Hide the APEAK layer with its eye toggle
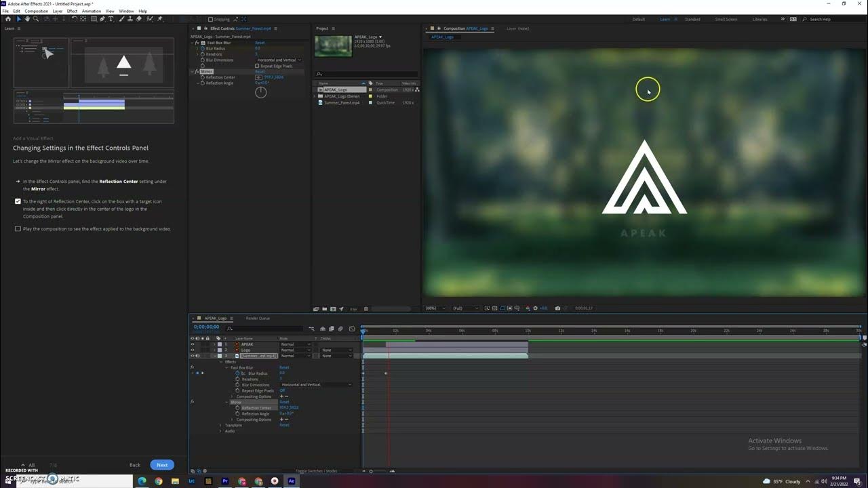This screenshot has height=488, width=868. (x=192, y=344)
